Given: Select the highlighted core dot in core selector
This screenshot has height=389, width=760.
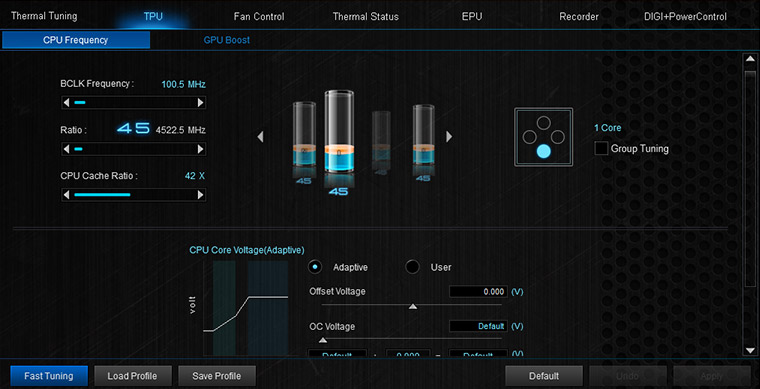Looking at the screenshot, I should pyautogui.click(x=544, y=152).
